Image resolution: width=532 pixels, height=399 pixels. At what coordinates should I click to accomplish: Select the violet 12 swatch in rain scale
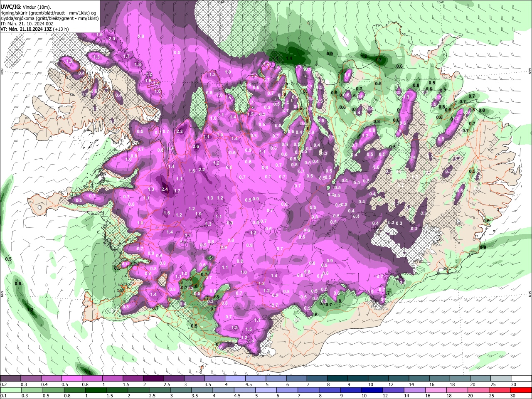tap(393, 390)
